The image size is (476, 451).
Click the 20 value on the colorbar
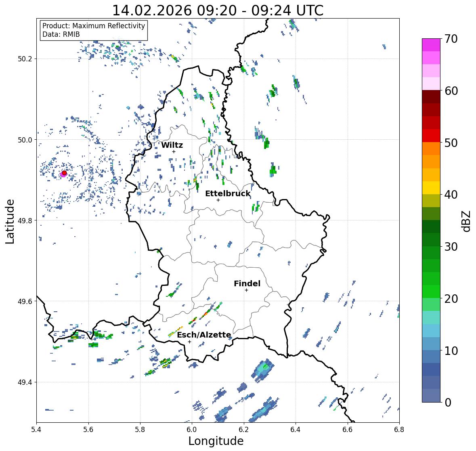click(x=451, y=298)
